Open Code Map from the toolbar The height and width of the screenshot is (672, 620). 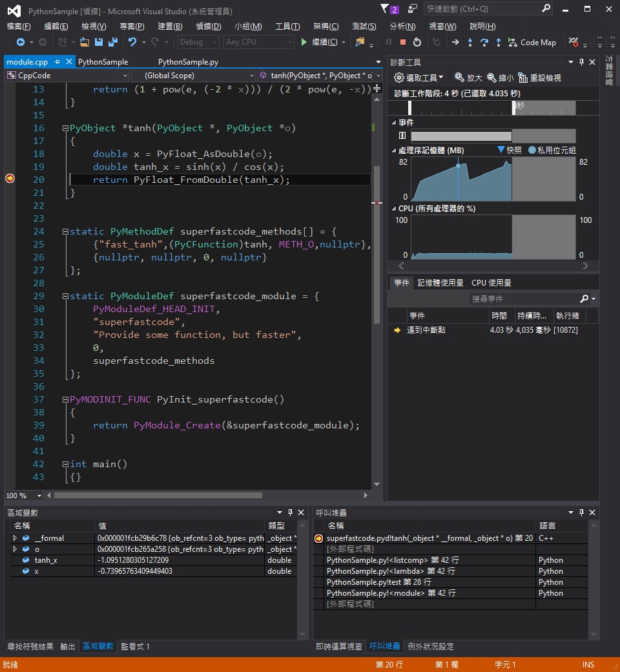(x=532, y=43)
